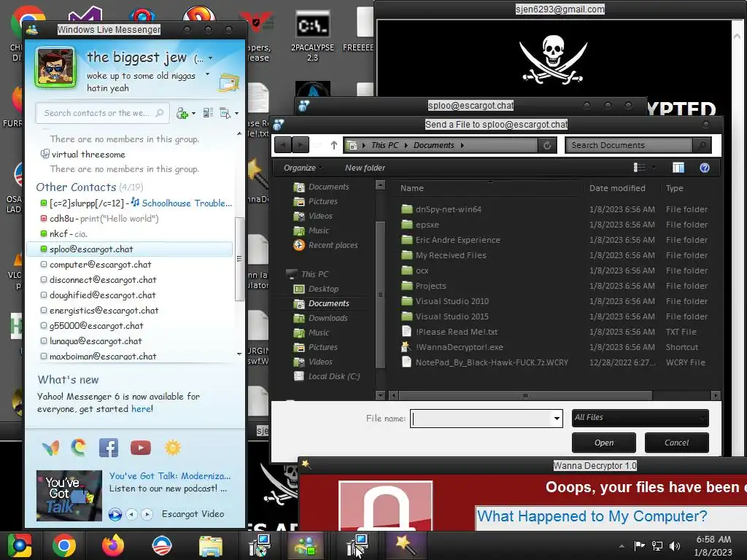Open the Organize menu
Screen dimensions: 747x560
tap(303, 168)
